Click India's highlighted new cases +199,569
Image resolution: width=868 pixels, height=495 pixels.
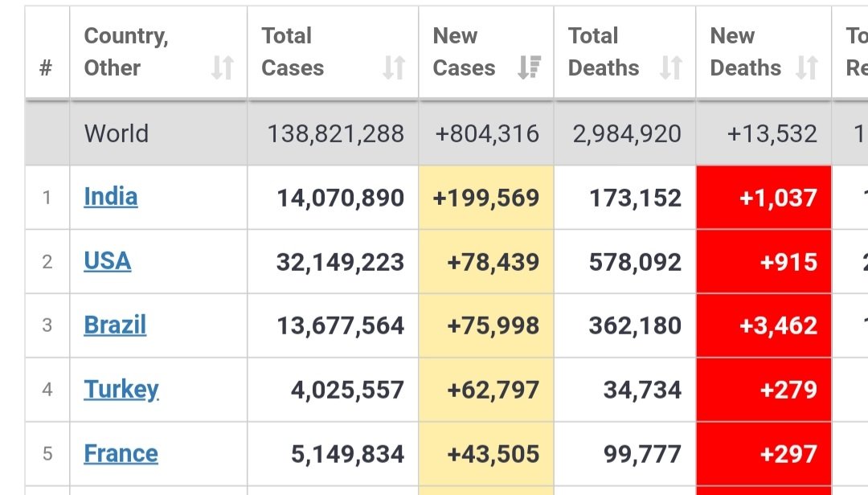tap(486, 198)
